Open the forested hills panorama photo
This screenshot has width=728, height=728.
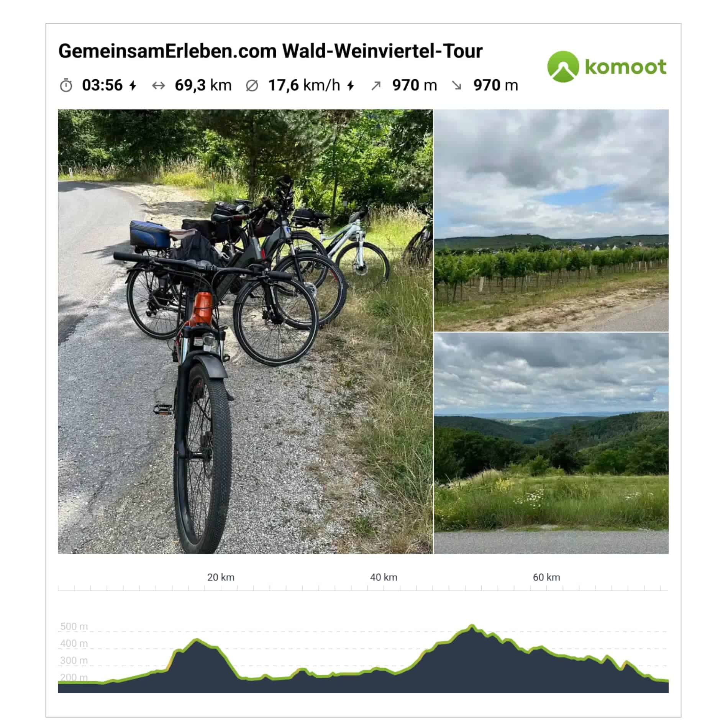click(x=551, y=443)
